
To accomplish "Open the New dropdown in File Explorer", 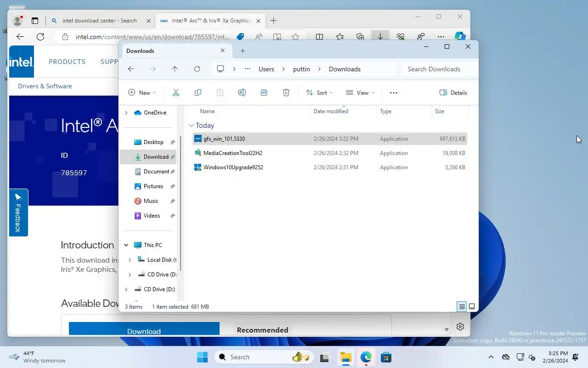I will point(142,92).
